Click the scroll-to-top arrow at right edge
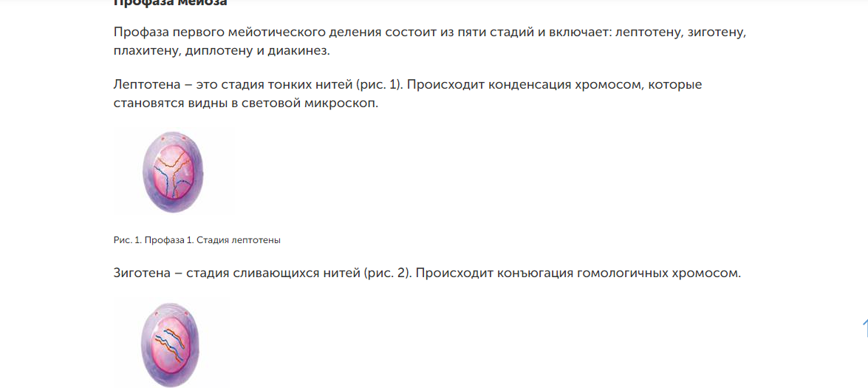This screenshot has height=388, width=868. 863,327
